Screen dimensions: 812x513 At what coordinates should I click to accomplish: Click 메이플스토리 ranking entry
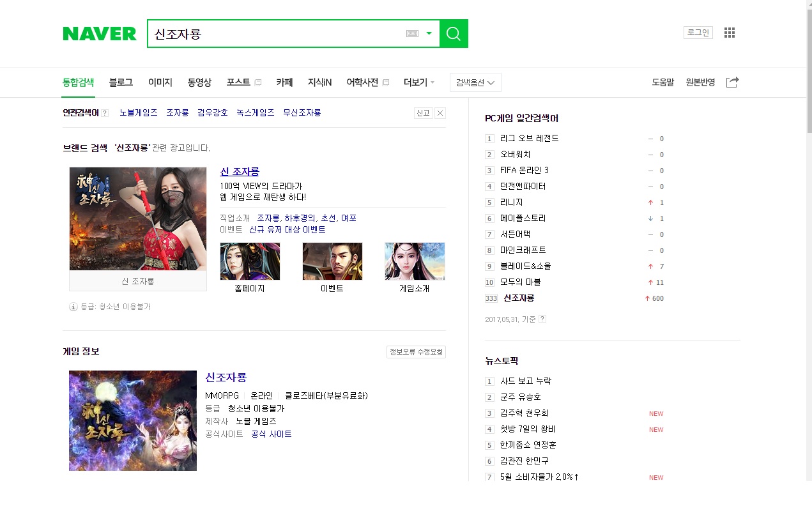523,218
